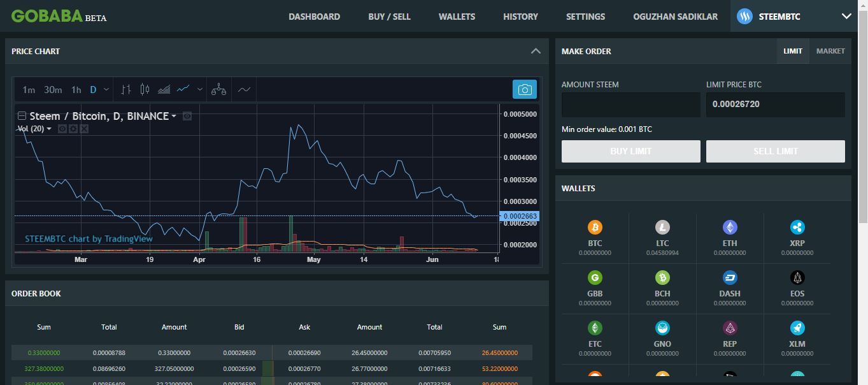Select ask price 0.00026690 in order book
This screenshot has height=385, width=868.
click(x=304, y=352)
